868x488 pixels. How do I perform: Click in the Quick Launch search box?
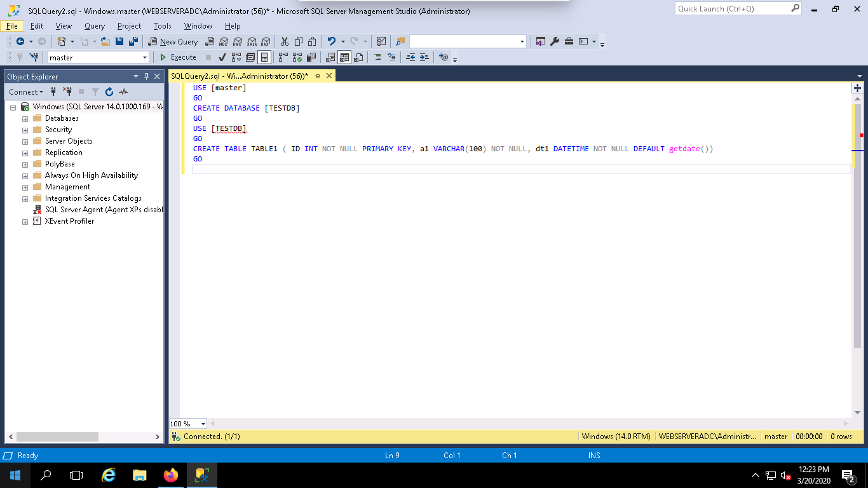click(738, 9)
